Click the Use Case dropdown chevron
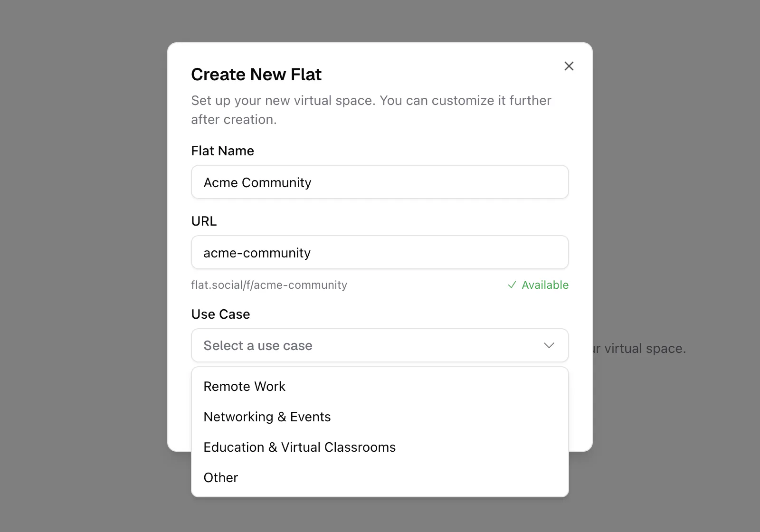Image resolution: width=760 pixels, height=532 pixels. click(x=549, y=345)
